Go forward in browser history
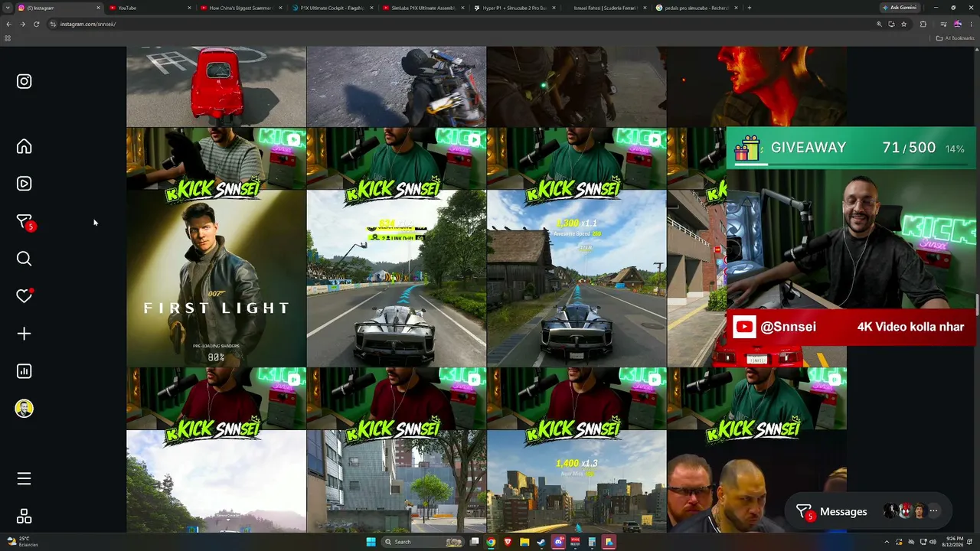 22,24
